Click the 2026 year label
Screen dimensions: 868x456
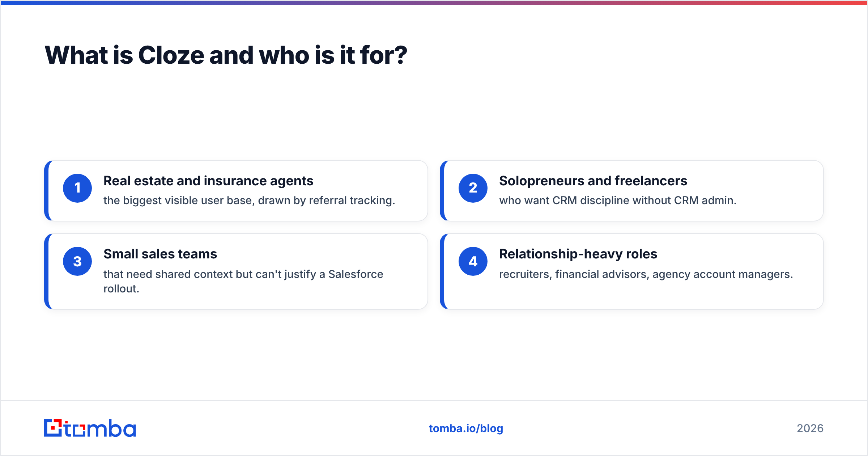pyautogui.click(x=810, y=428)
